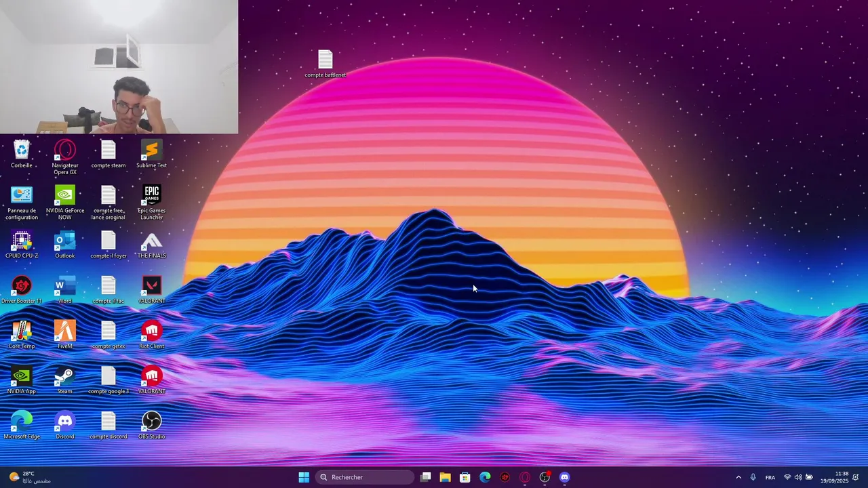
Task: Open the notifications bell in taskbar
Action: pos(856,477)
